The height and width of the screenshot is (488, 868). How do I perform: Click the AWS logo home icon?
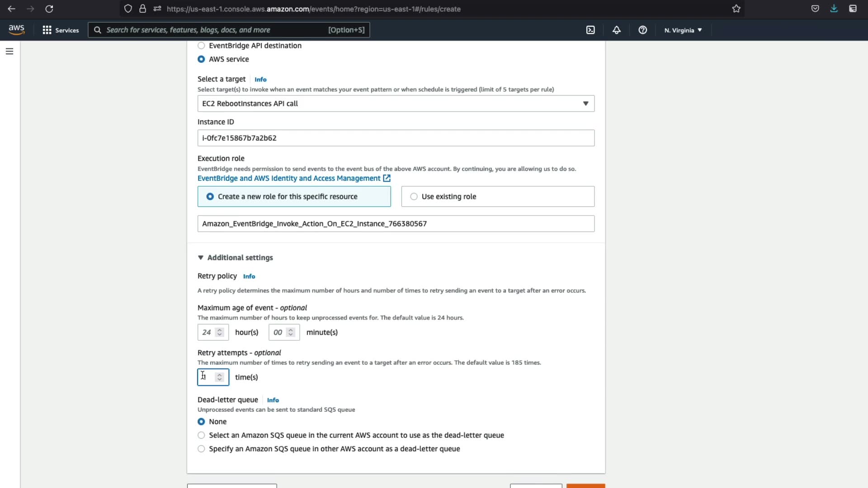pos(17,30)
